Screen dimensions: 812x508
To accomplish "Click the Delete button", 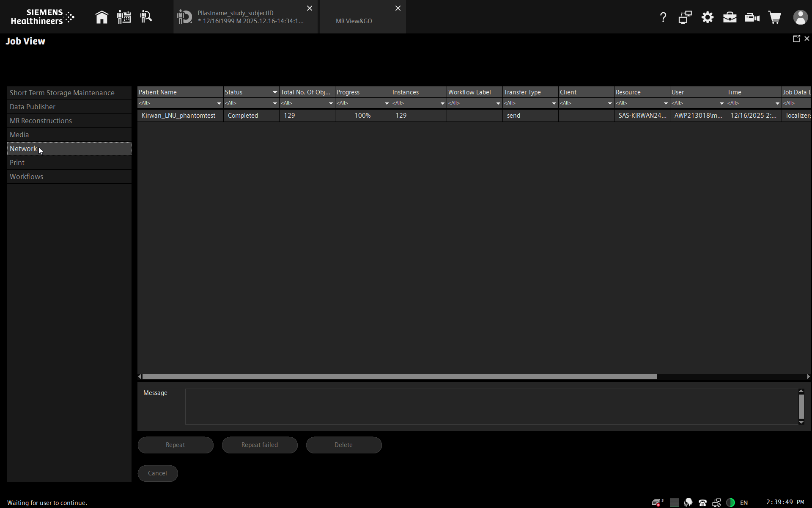I will coord(344,445).
